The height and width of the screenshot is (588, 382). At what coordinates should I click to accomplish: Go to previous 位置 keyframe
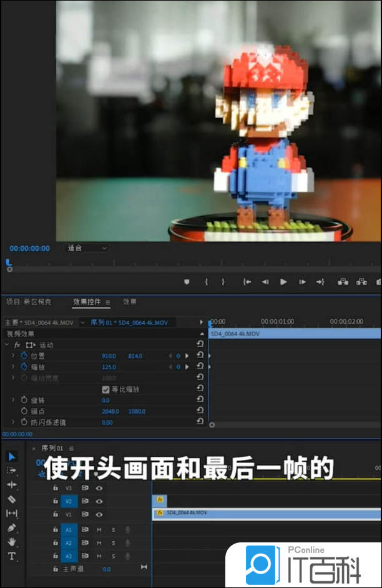(x=170, y=356)
